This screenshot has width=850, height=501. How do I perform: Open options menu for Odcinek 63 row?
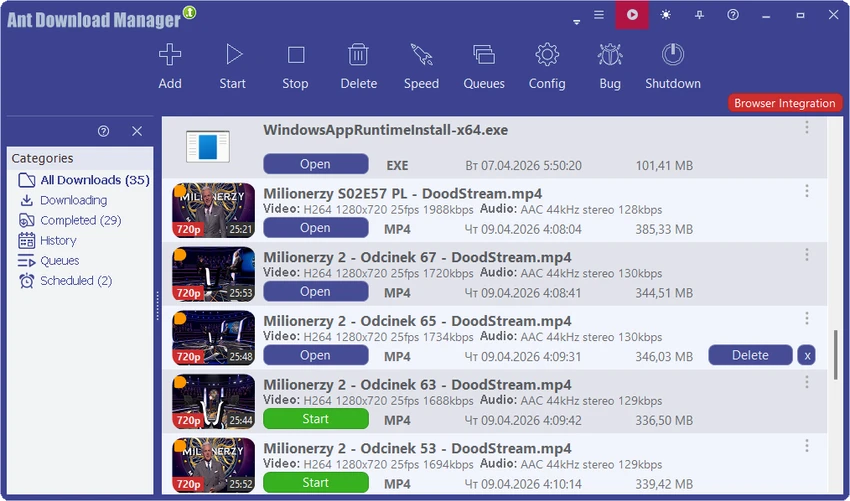(807, 382)
